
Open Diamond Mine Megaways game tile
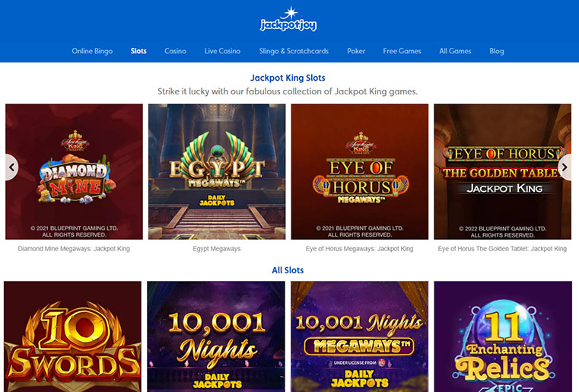(x=74, y=172)
